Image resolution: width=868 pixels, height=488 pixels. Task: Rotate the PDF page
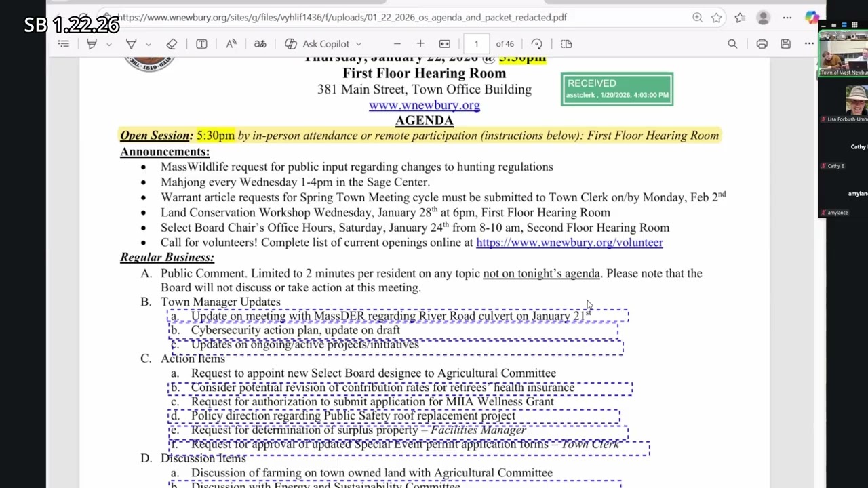tap(536, 44)
